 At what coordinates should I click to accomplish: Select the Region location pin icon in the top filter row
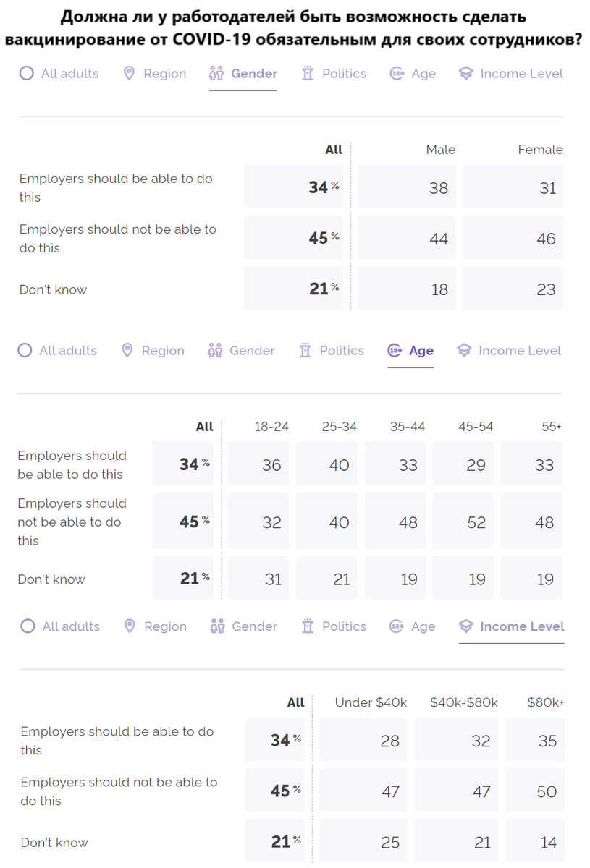130,73
